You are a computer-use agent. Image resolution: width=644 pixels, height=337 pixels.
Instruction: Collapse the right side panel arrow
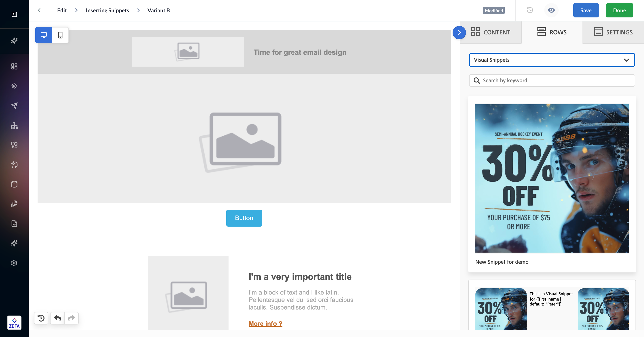pos(459,32)
